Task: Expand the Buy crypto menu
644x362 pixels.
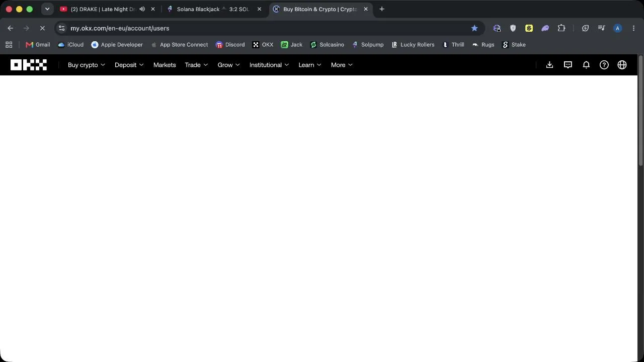Action: (87, 65)
